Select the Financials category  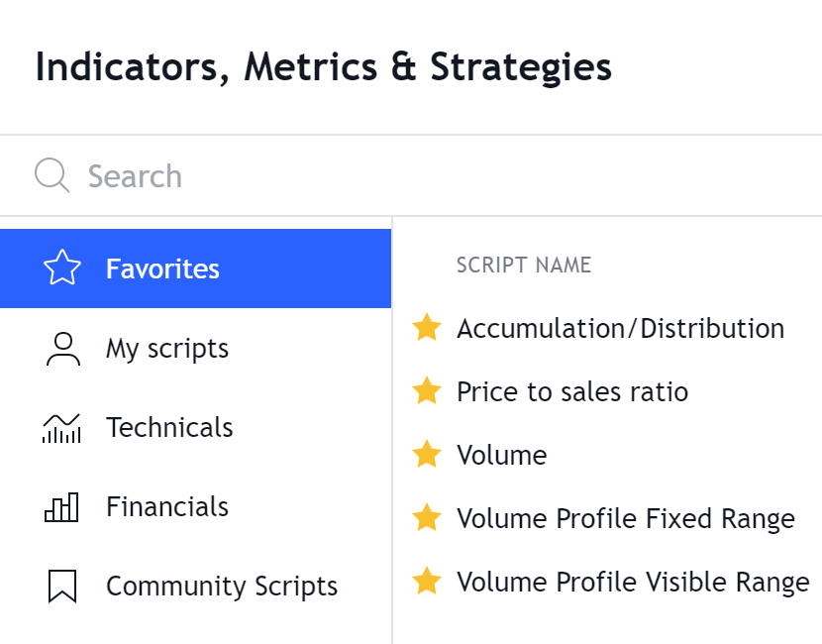(x=167, y=507)
